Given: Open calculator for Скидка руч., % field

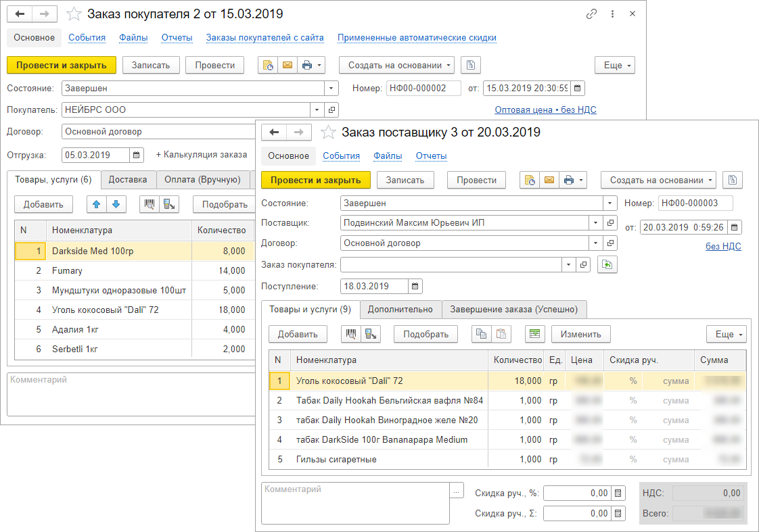Looking at the screenshot, I should click(618, 493).
